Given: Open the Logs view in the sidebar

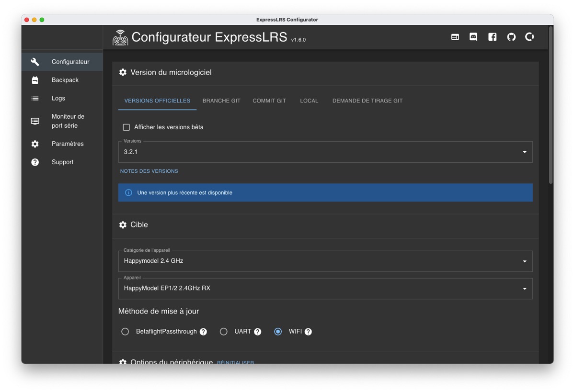Looking at the screenshot, I should point(62,98).
